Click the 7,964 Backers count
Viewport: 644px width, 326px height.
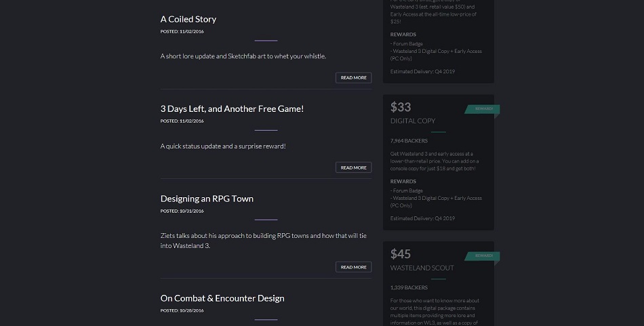pos(409,141)
